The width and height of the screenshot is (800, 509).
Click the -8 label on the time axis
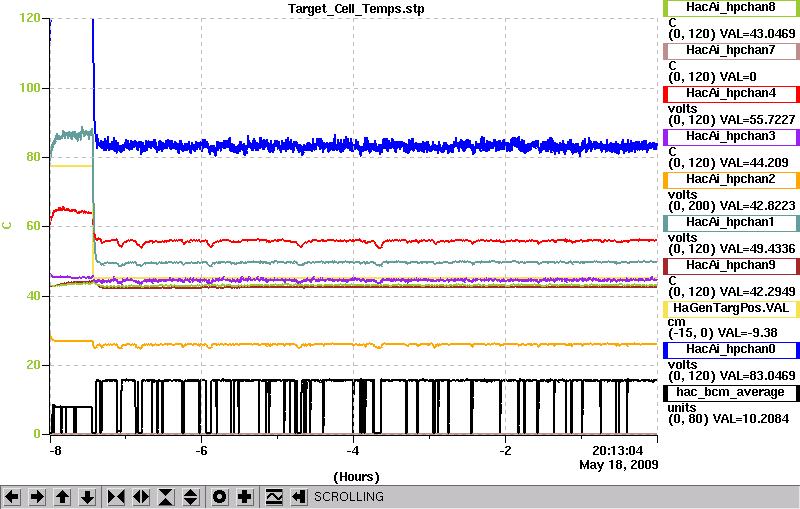pyautogui.click(x=55, y=451)
